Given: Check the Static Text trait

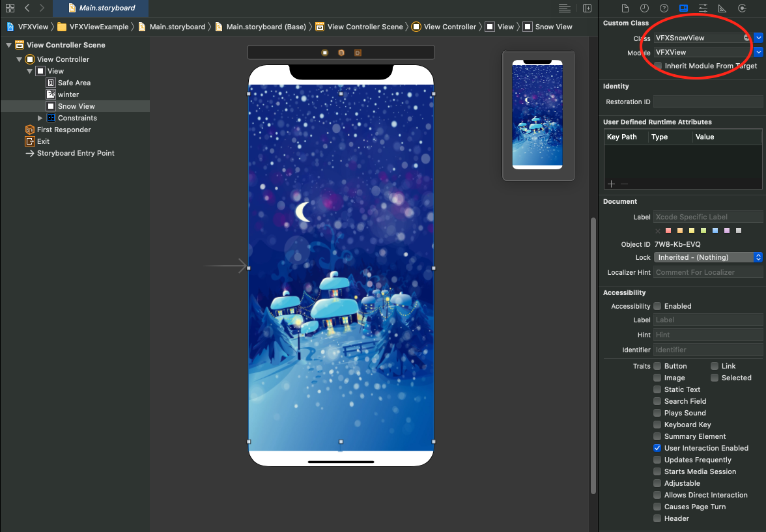Looking at the screenshot, I should tap(658, 389).
